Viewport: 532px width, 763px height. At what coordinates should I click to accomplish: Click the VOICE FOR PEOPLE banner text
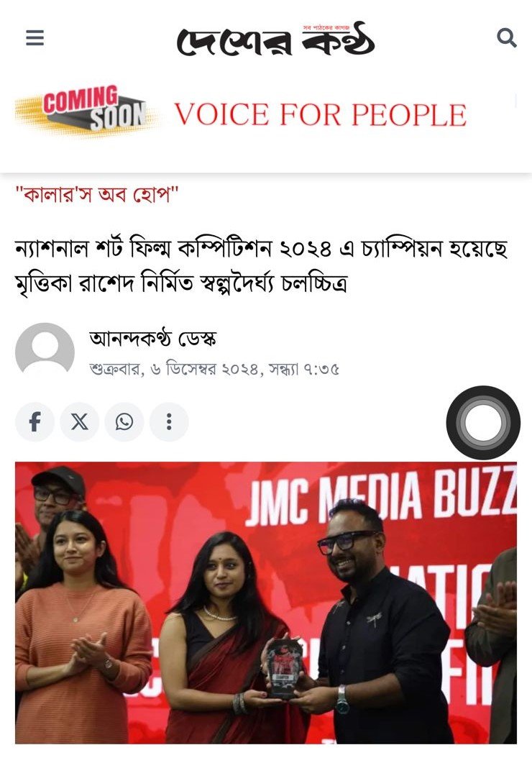[321, 115]
